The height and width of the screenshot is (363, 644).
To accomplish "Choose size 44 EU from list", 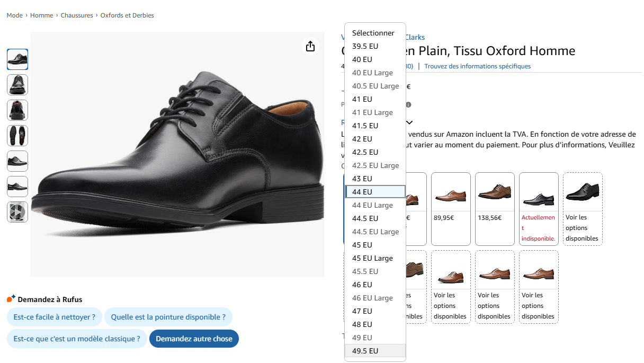I will 375,192.
